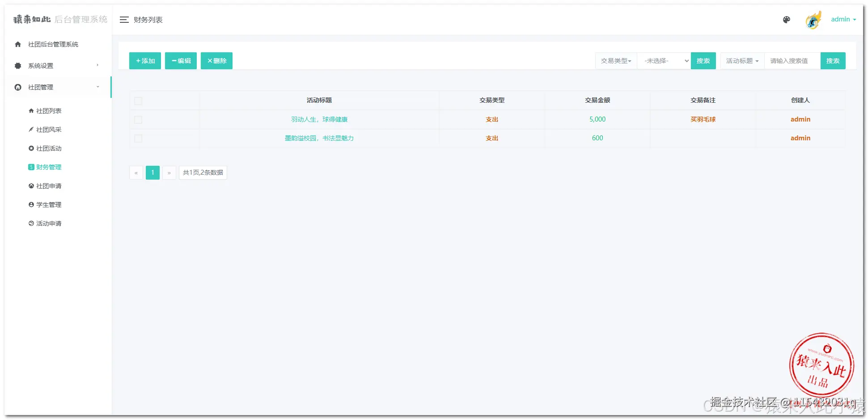Go to previous page «
This screenshot has width=868, height=420.
tap(136, 172)
